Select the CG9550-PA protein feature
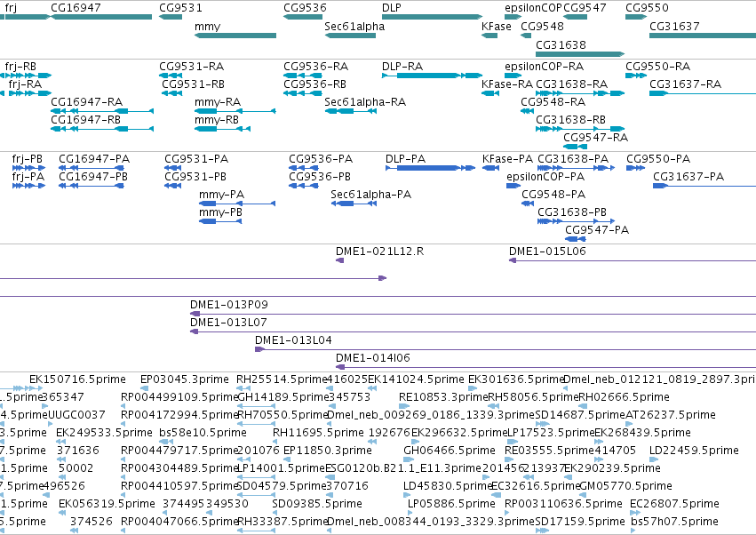 (635, 168)
